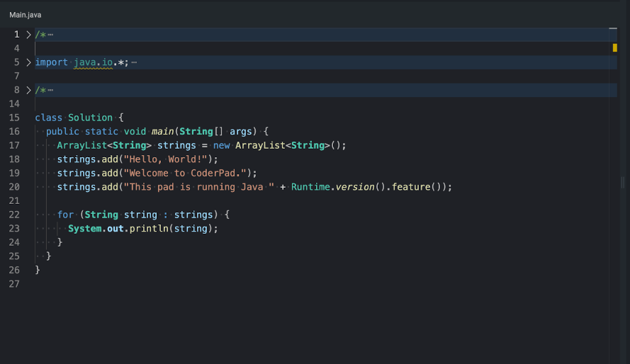
Task: Click the Runtime class reference on line 20
Action: 310,187
